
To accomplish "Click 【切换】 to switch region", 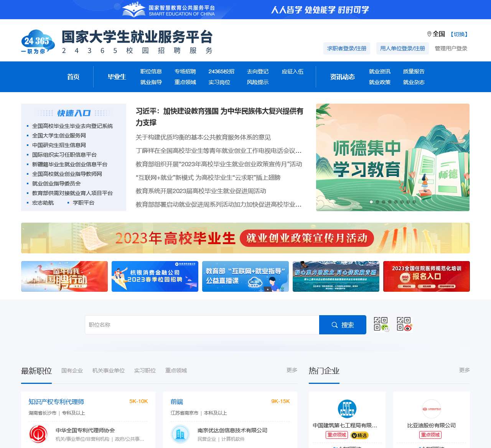I will point(459,34).
